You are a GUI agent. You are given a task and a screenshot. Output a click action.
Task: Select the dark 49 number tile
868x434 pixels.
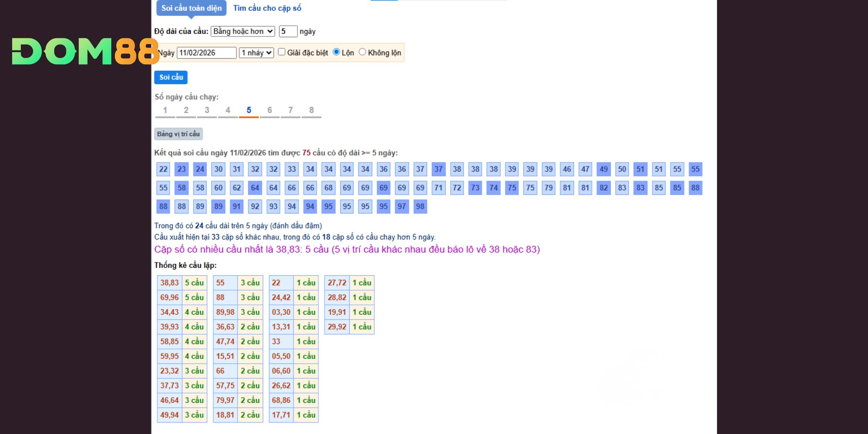tap(603, 169)
